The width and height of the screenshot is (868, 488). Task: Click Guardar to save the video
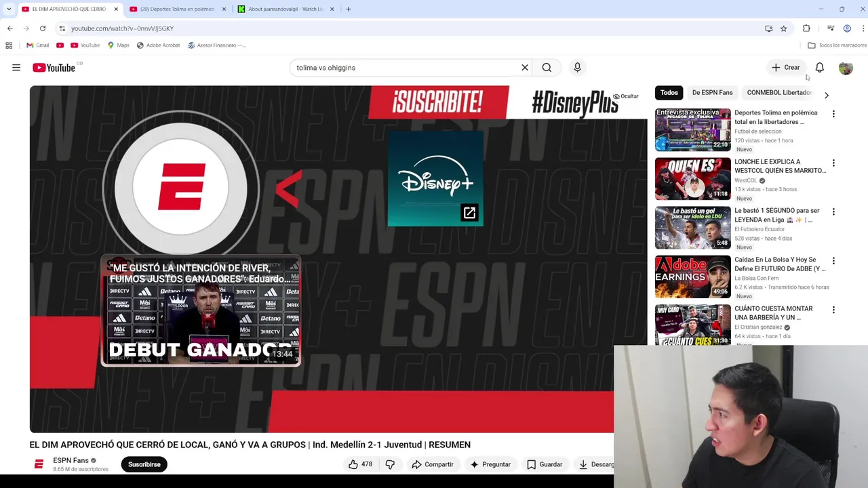pyautogui.click(x=545, y=464)
